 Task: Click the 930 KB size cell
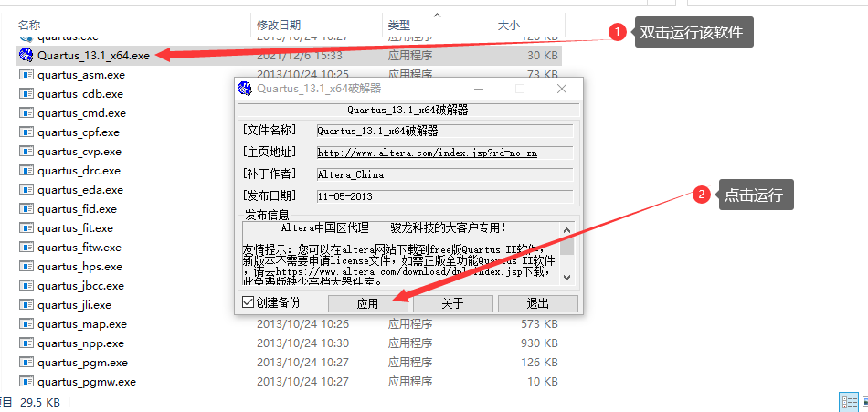pos(539,343)
